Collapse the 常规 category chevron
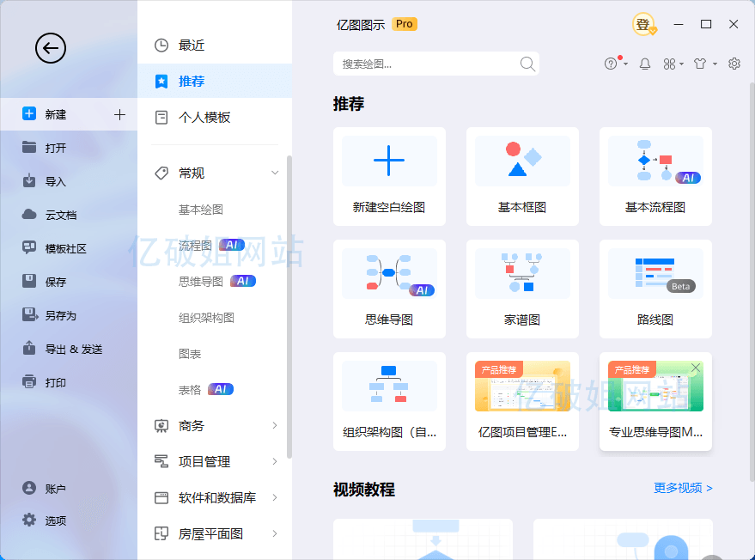The width and height of the screenshot is (755, 560). click(x=275, y=173)
